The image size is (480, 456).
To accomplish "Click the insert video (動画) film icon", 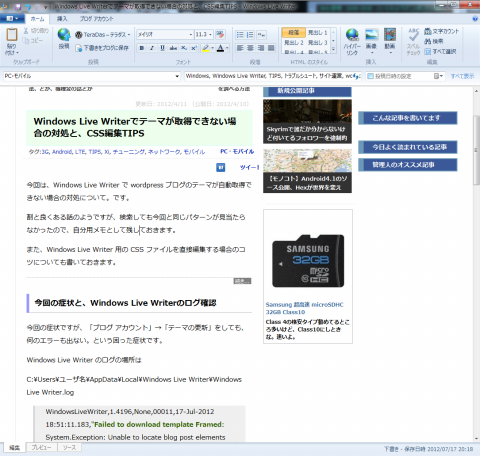I will [x=390, y=35].
